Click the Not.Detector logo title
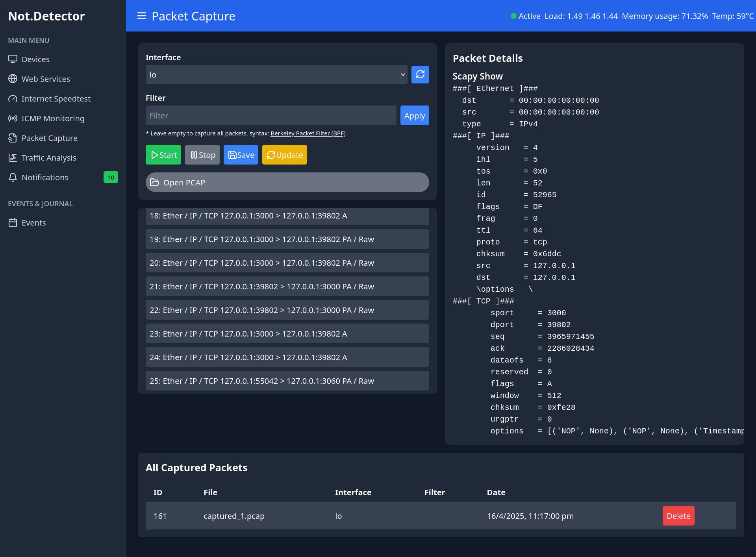The height and width of the screenshot is (557, 756). (46, 16)
